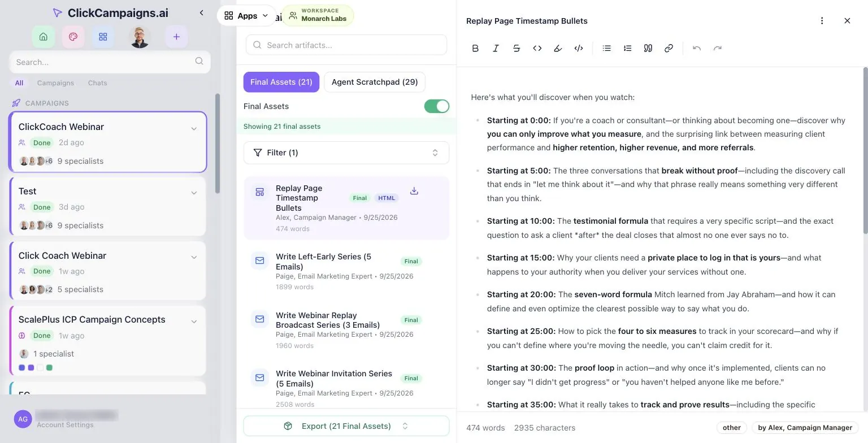Select the Chats filter tab
The image size is (868, 443).
tap(97, 83)
